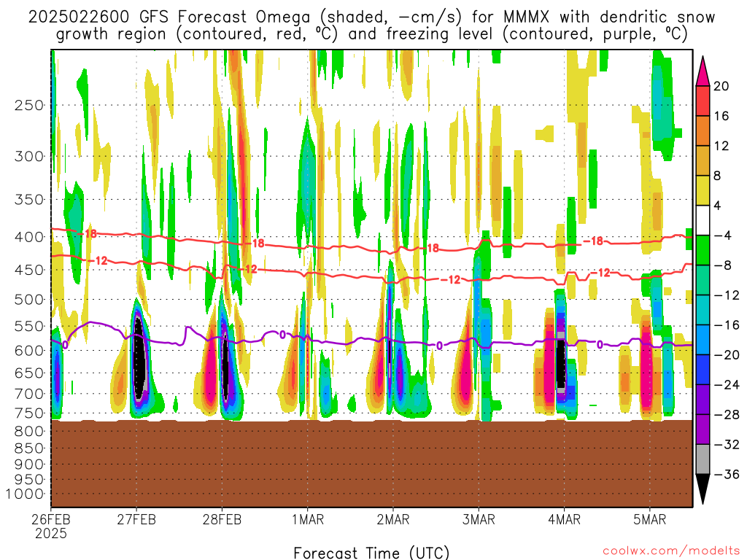Click the 700 pressure level label
747x560 pixels.
[x=29, y=394]
